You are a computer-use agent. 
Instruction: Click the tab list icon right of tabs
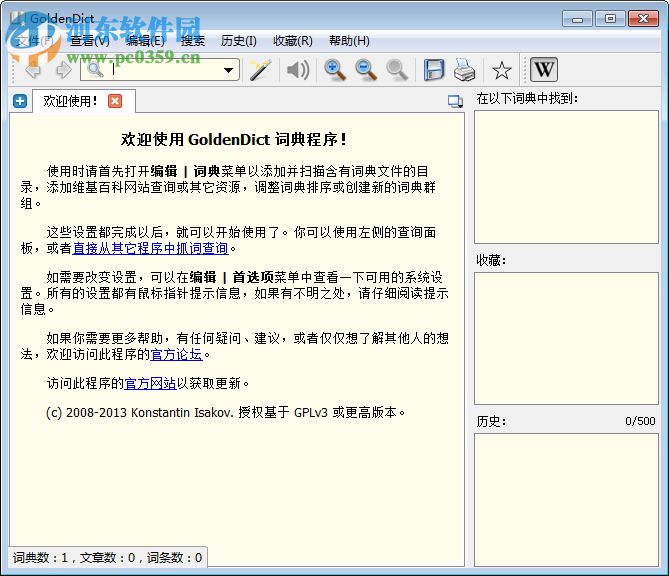point(455,101)
